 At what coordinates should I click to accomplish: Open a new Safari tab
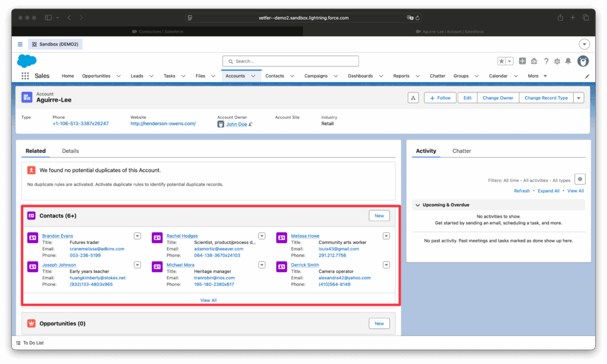click(x=573, y=18)
